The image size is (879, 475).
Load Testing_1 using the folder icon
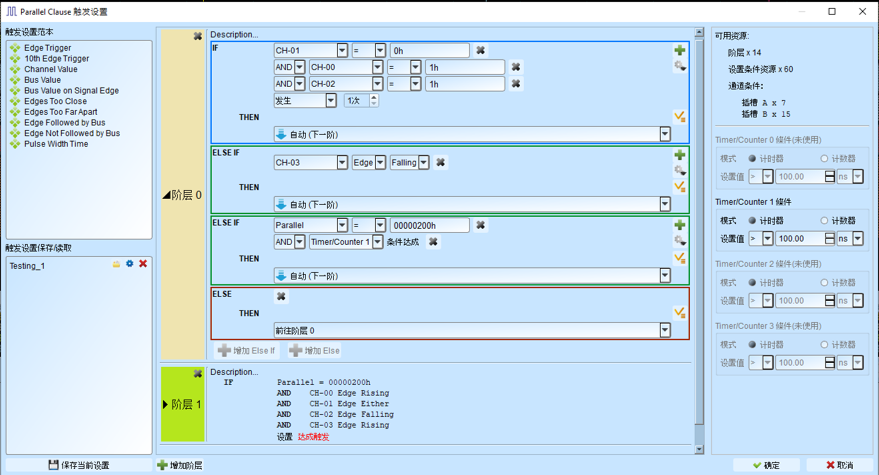[x=116, y=264]
